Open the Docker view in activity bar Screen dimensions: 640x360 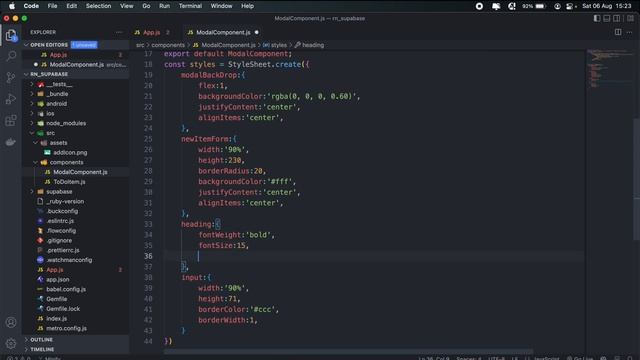(x=11, y=142)
